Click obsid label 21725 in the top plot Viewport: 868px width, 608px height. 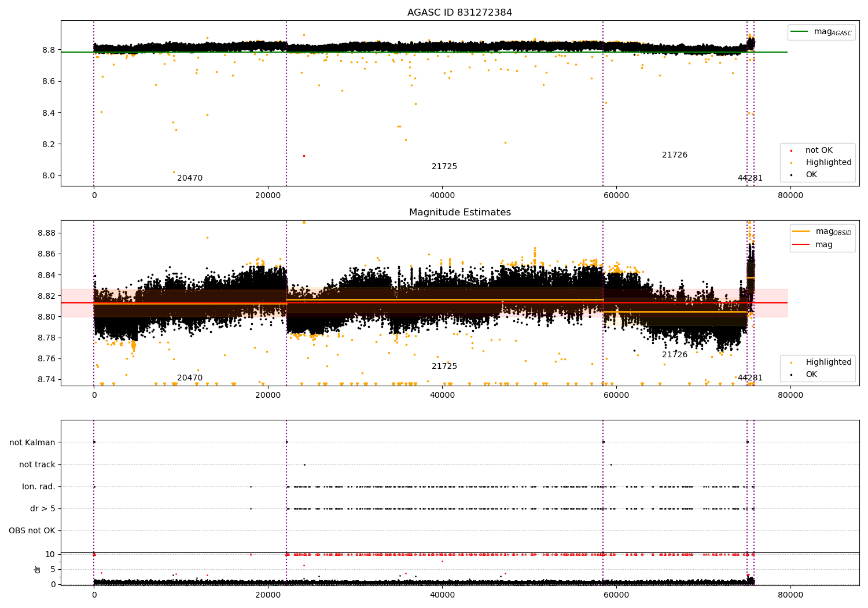pos(444,167)
